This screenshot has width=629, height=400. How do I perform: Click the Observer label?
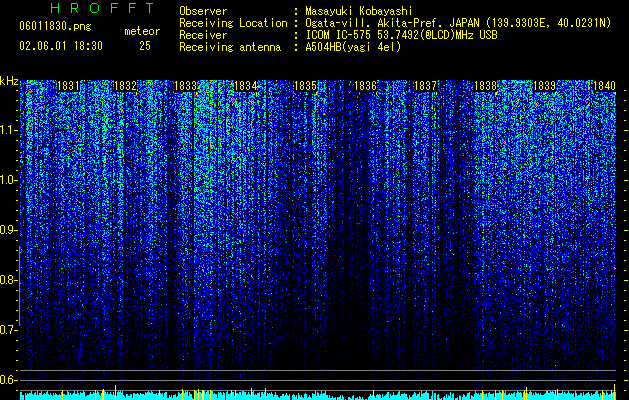tap(203, 11)
